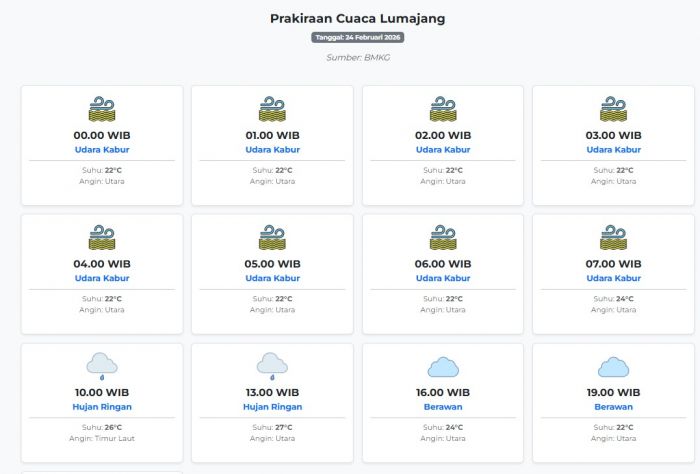Click the cloud icon at 19.00 WIB
This screenshot has width=700, height=474.
[x=613, y=367]
